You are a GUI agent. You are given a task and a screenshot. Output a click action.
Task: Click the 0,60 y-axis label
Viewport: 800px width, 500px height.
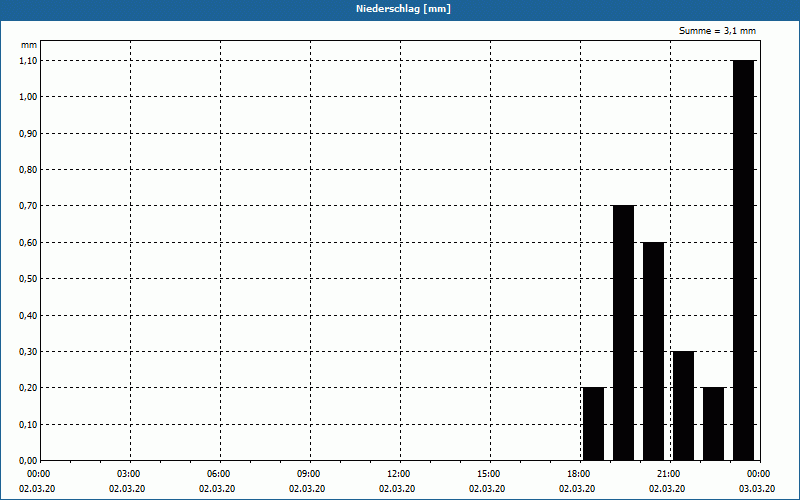[28, 242]
